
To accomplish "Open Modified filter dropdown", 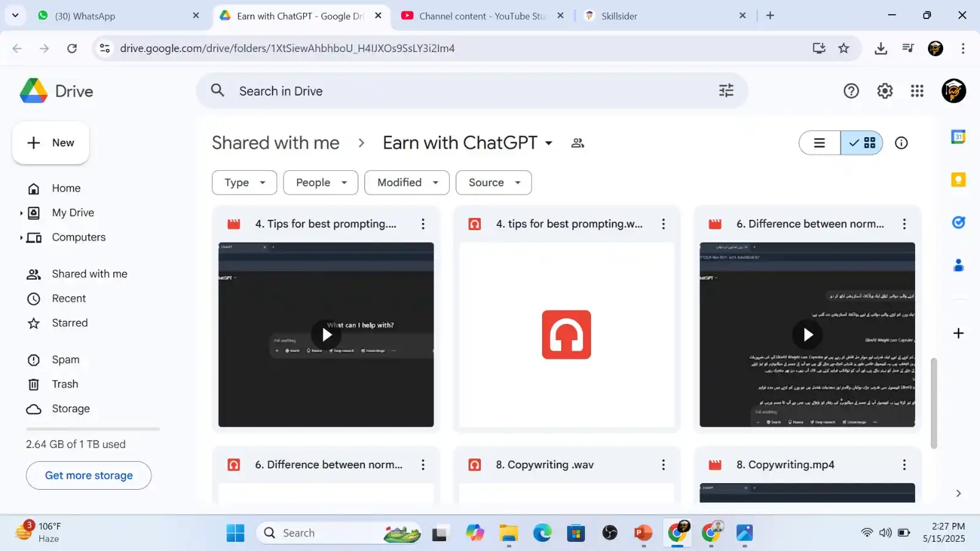I will [x=407, y=182].
